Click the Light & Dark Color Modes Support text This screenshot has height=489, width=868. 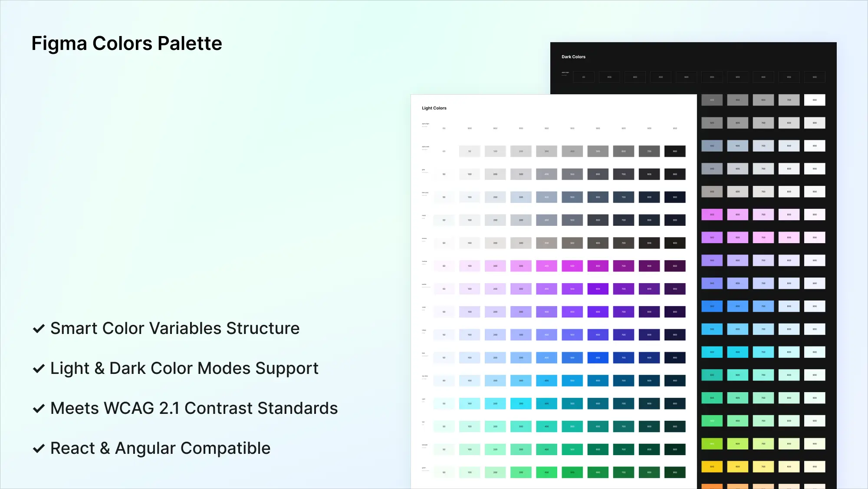(x=184, y=368)
